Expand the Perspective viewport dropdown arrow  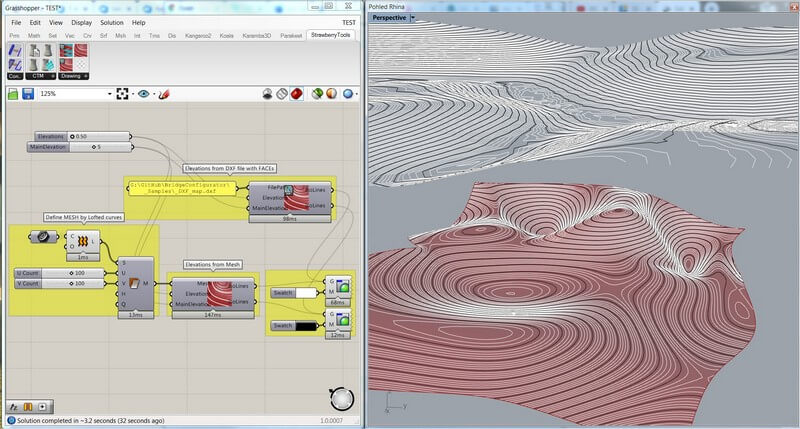pos(413,18)
